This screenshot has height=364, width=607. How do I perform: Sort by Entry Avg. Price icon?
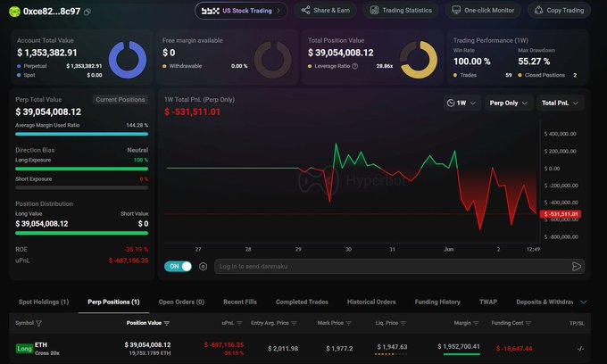294,323
